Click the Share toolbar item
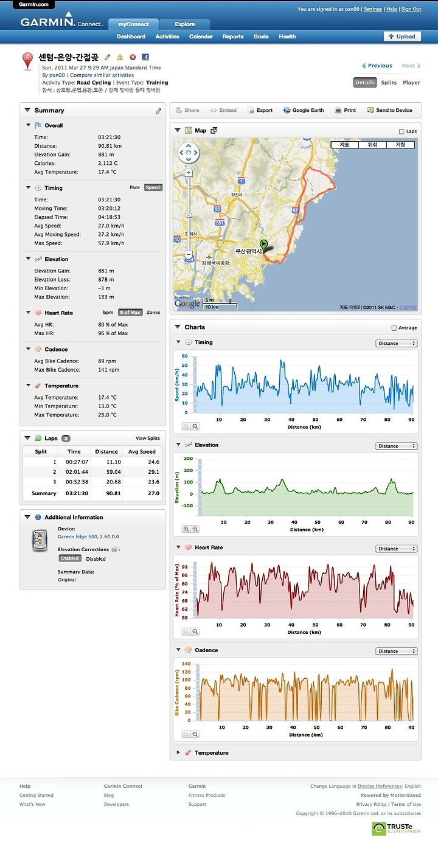438x868 pixels. (x=187, y=111)
